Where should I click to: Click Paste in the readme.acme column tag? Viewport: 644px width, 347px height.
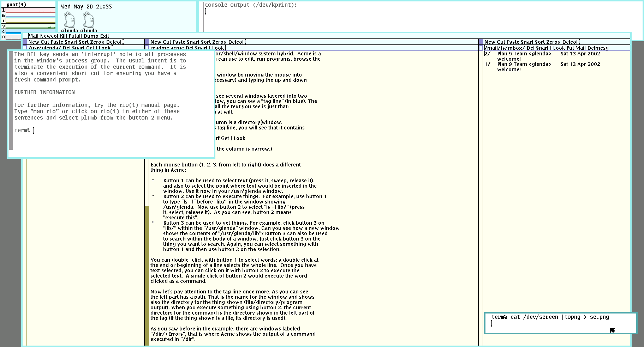179,42
